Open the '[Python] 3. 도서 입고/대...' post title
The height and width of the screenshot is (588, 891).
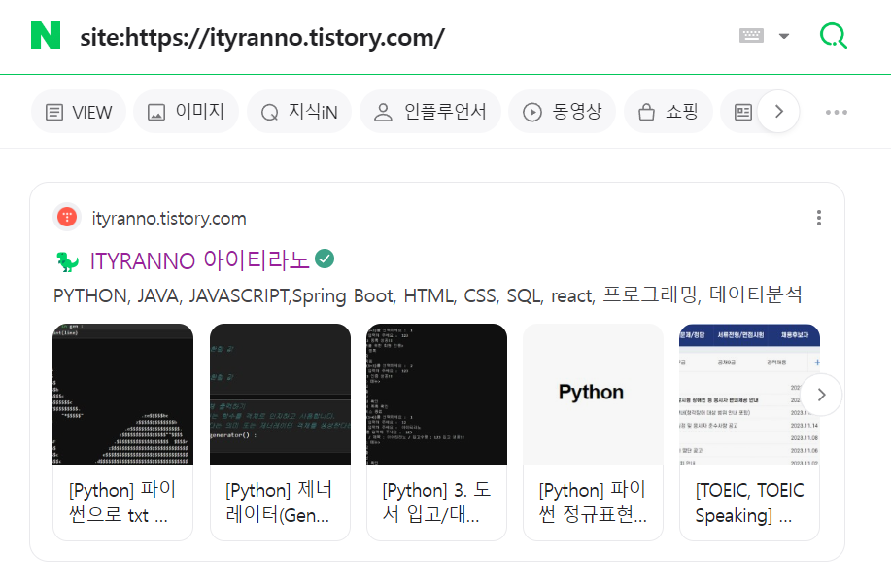pyautogui.click(x=436, y=502)
